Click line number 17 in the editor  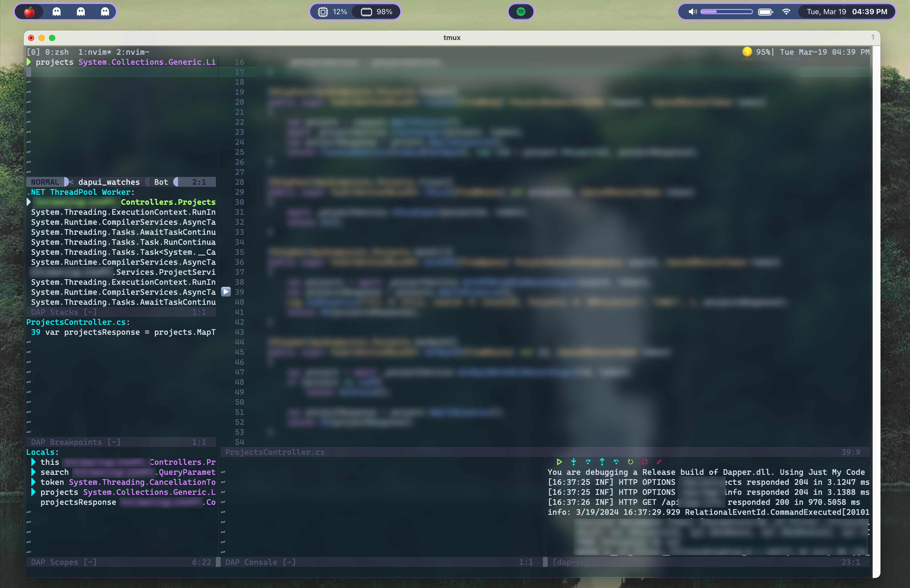pos(239,72)
